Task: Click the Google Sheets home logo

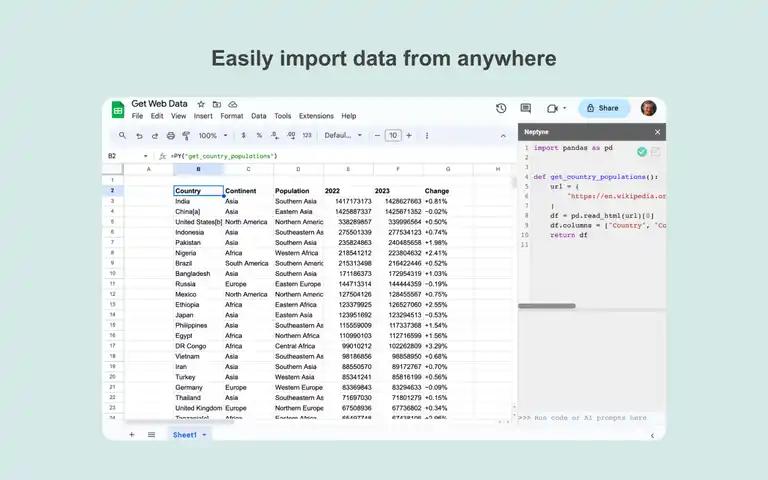Action: (x=118, y=110)
